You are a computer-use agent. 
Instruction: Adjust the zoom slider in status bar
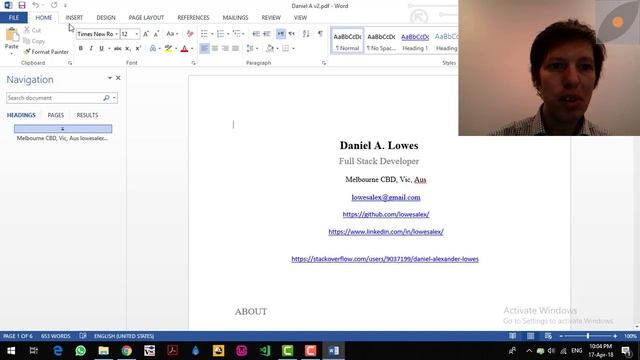[x=588, y=336]
